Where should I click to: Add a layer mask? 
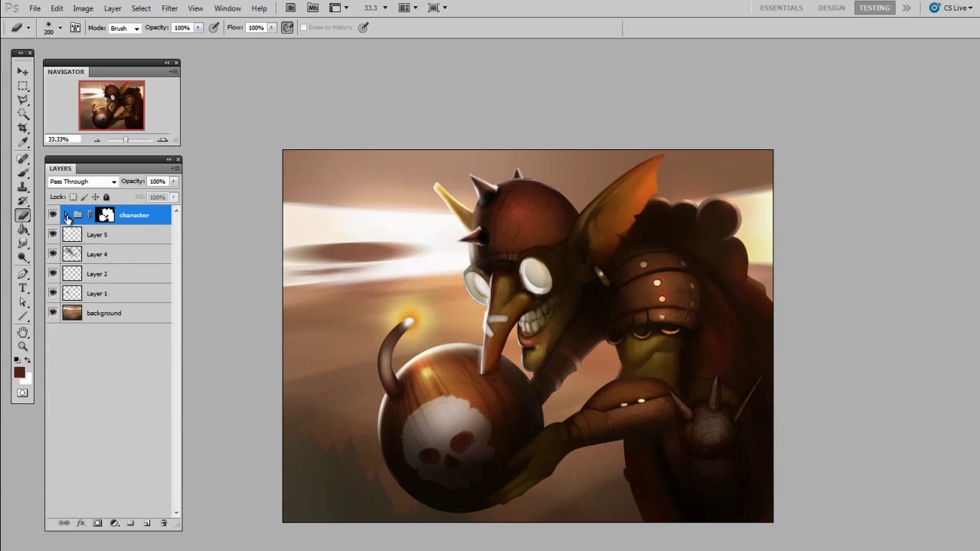[x=97, y=523]
